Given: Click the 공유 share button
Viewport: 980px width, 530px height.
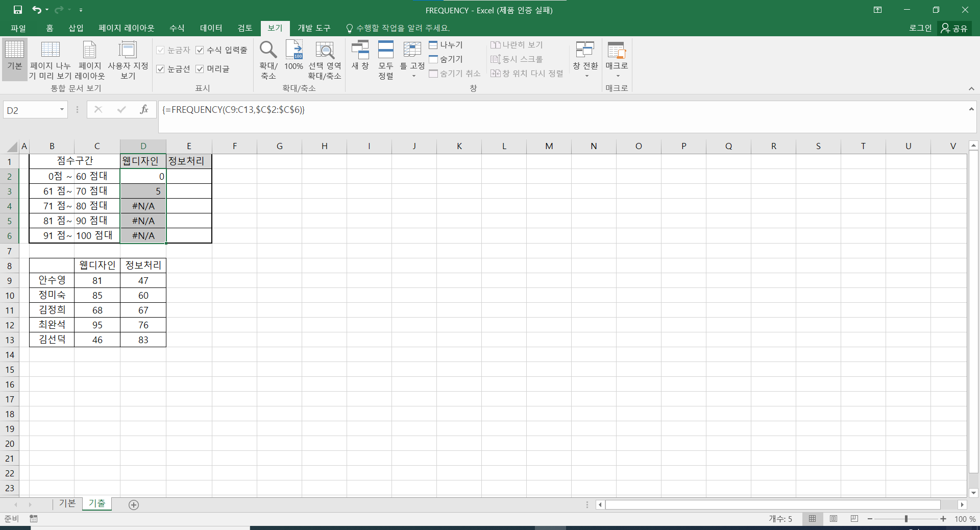Looking at the screenshot, I should pyautogui.click(x=954, y=28).
